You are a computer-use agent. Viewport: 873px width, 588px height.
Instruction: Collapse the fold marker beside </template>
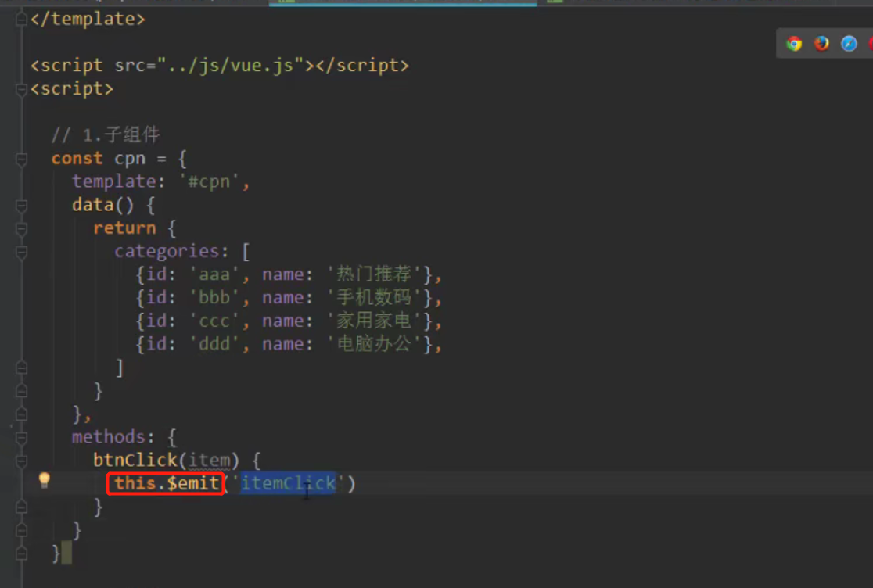point(21,20)
